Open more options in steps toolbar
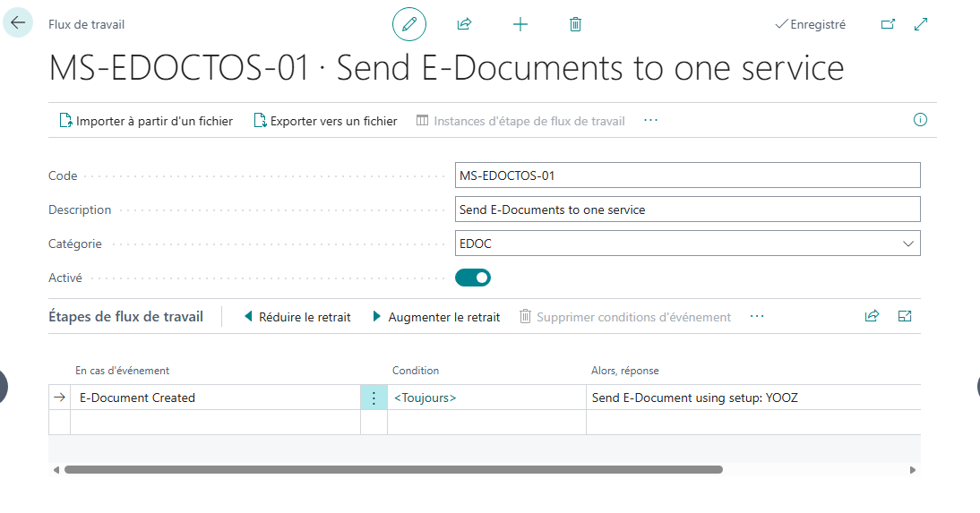This screenshot has height=513, width=980. pos(757,316)
